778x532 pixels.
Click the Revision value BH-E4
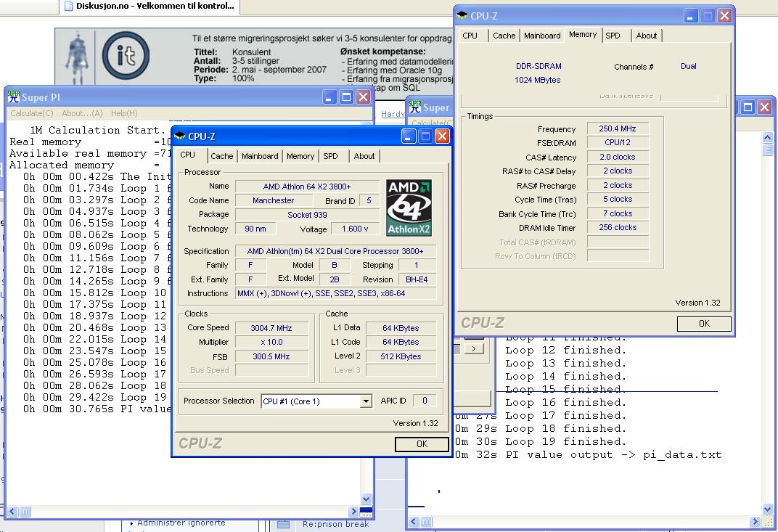(417, 279)
